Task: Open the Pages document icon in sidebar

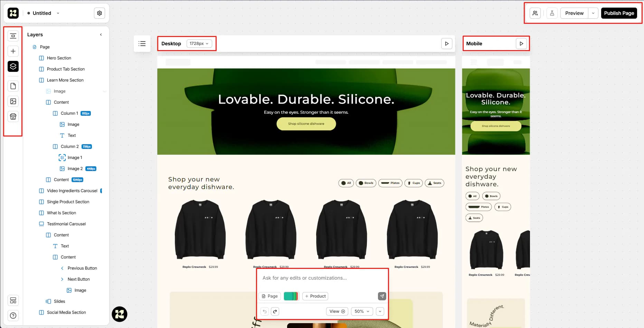Action: coord(13,86)
